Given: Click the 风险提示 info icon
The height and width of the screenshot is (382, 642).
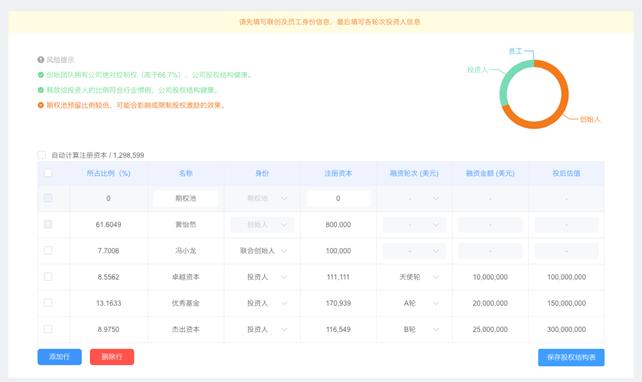Looking at the screenshot, I should (x=41, y=60).
